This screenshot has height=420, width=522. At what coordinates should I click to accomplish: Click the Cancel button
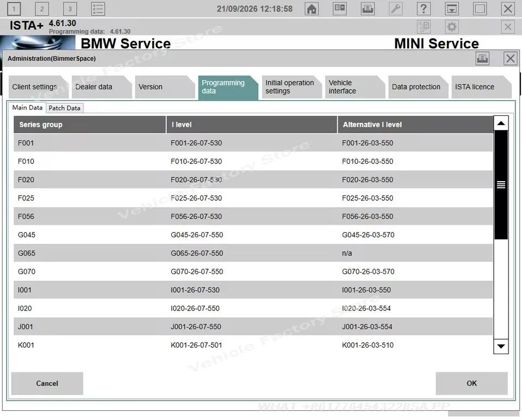pyautogui.click(x=47, y=384)
